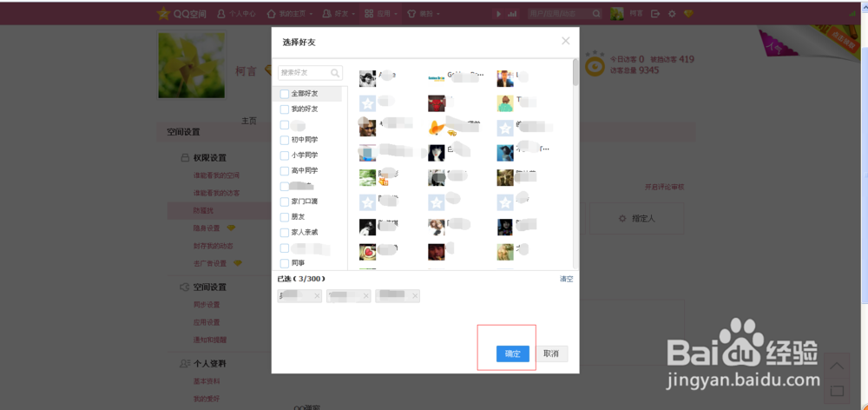Click the QQ空间 star logo
Image resolution: width=868 pixels, height=410 pixels.
coord(163,14)
